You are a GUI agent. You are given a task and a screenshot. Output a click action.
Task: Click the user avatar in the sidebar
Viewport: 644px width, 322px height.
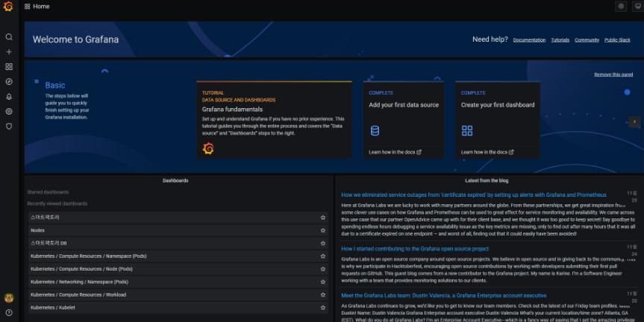[x=9, y=298]
